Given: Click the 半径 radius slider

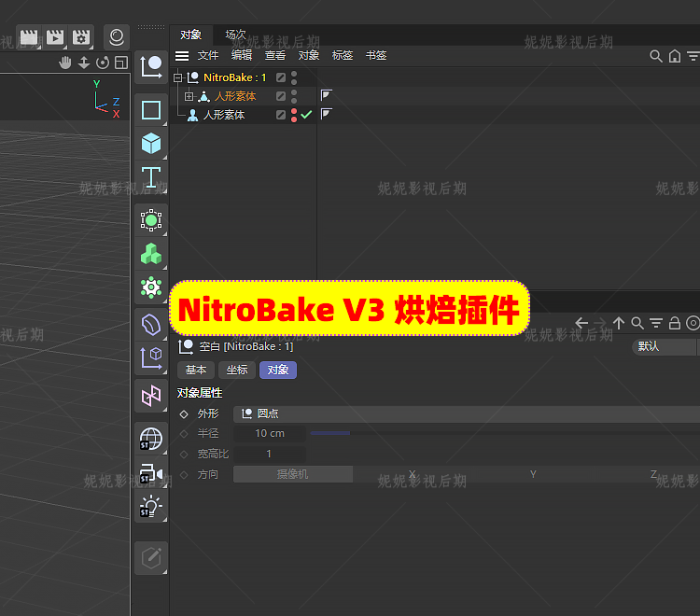Looking at the screenshot, I should point(505,433).
